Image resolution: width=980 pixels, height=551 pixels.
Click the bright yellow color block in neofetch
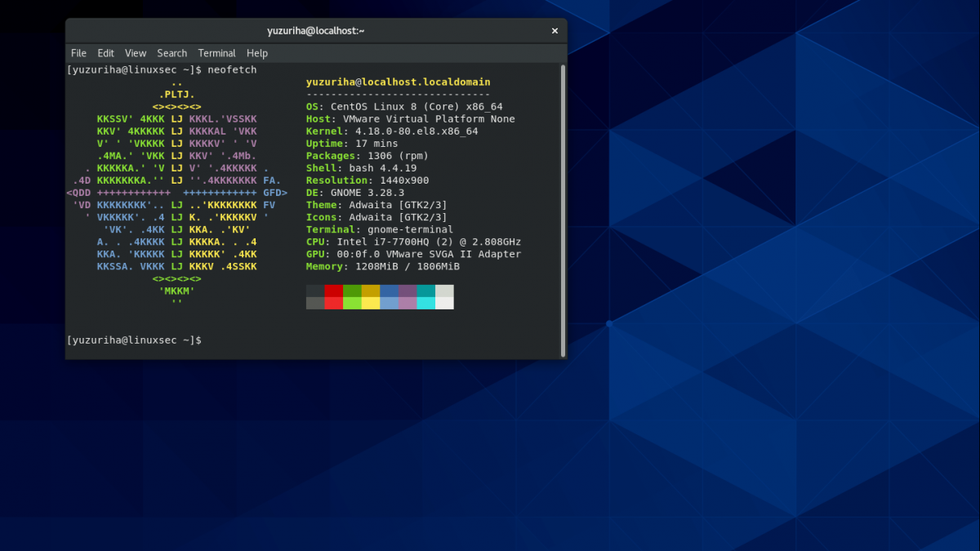371,303
